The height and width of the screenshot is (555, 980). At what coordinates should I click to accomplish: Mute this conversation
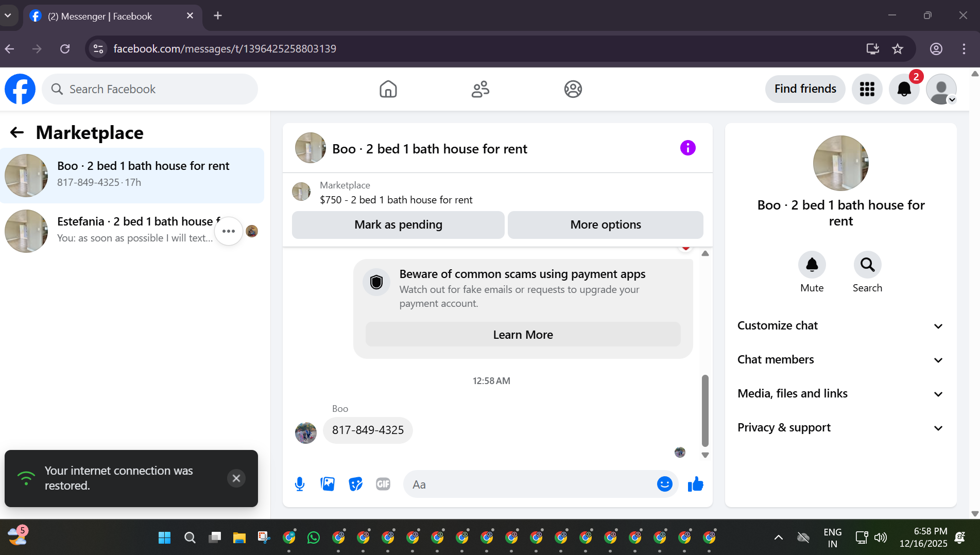(812, 265)
